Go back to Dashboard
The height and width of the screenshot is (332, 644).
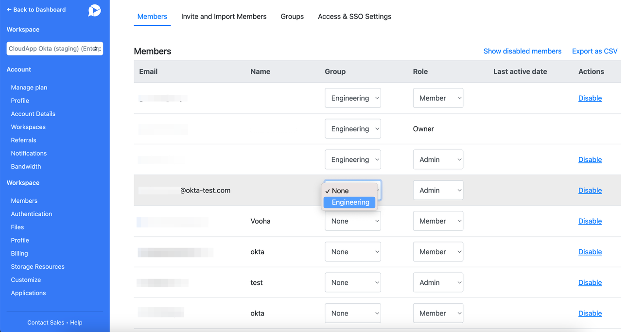tap(36, 10)
